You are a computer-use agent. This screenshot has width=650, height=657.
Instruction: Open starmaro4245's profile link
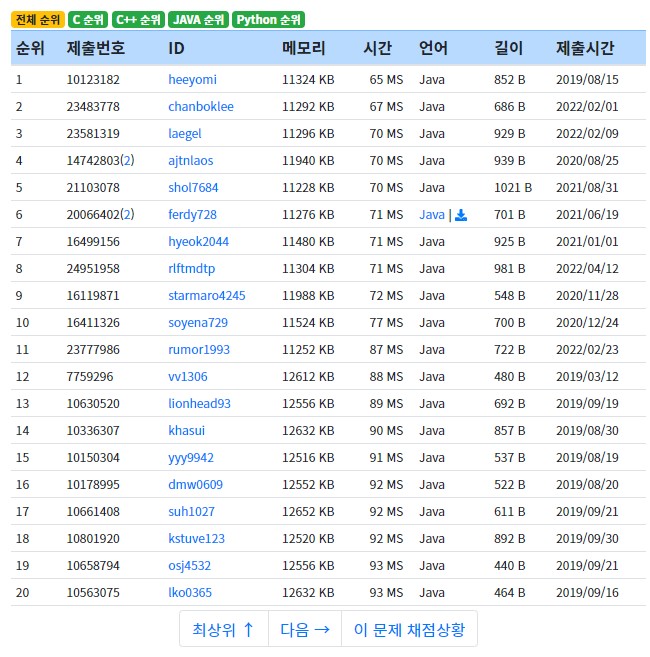coord(207,295)
